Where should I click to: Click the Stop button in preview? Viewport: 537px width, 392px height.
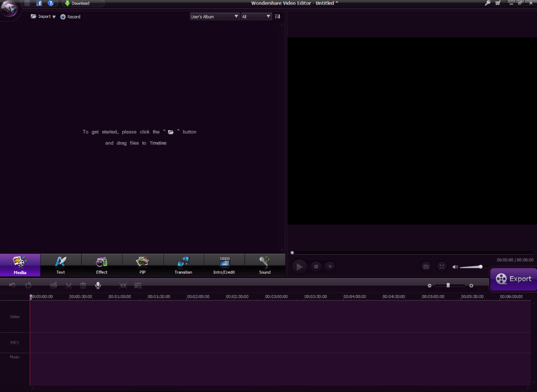[x=316, y=266]
